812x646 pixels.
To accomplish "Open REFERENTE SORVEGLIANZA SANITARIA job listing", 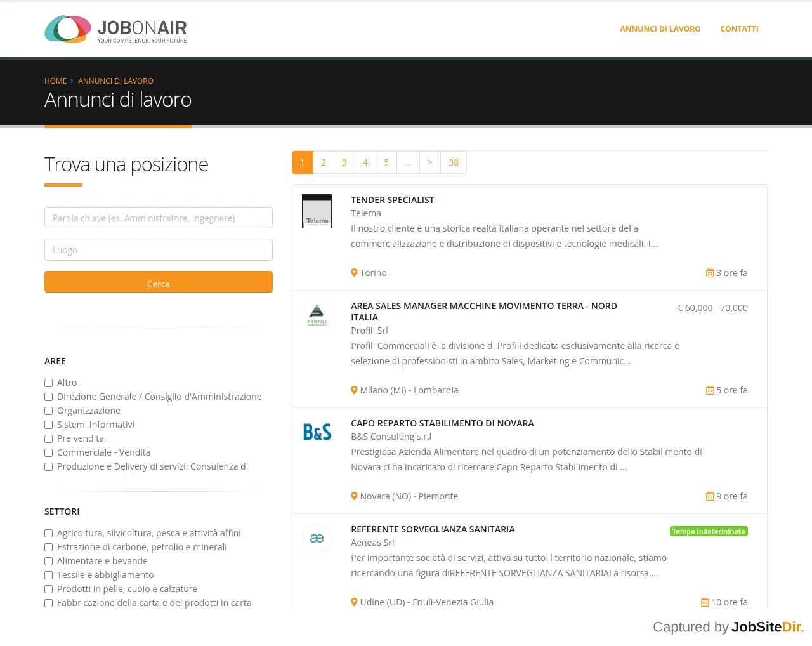I will pyautogui.click(x=433, y=529).
